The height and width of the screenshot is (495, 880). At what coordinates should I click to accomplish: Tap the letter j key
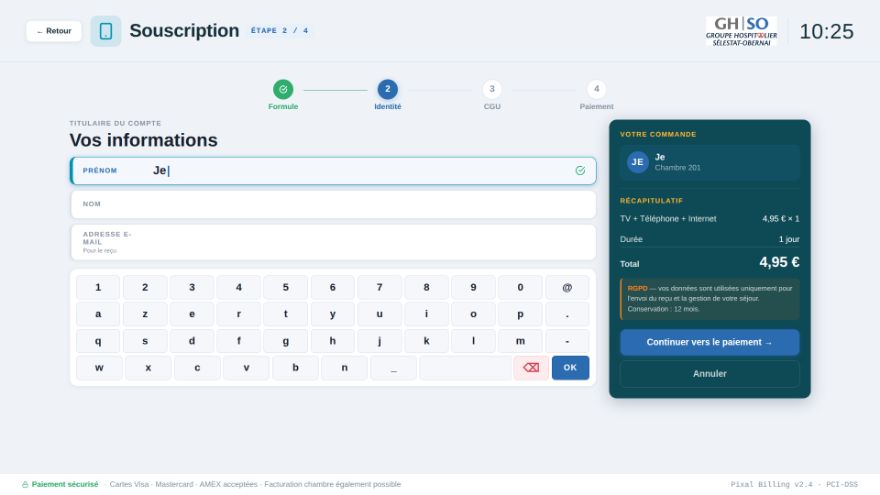click(379, 341)
